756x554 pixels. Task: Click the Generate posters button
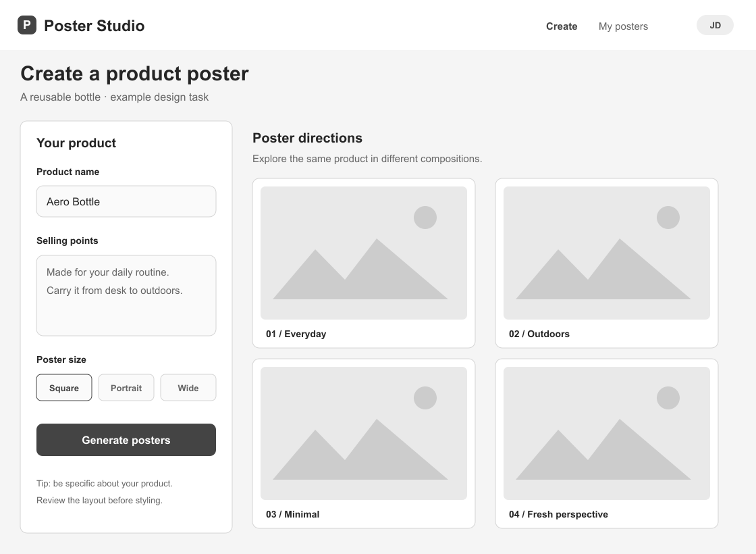click(126, 440)
